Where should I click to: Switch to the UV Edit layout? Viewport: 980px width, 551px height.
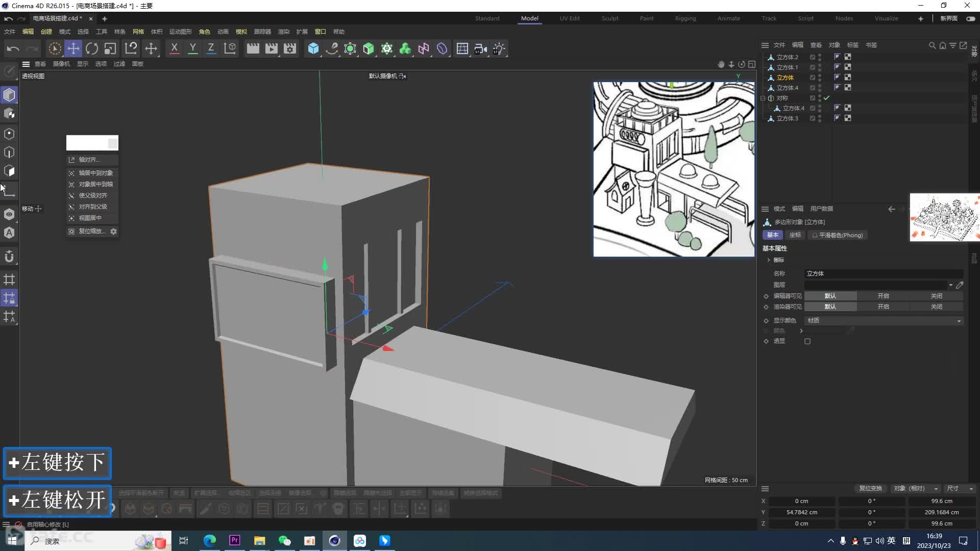570,18
